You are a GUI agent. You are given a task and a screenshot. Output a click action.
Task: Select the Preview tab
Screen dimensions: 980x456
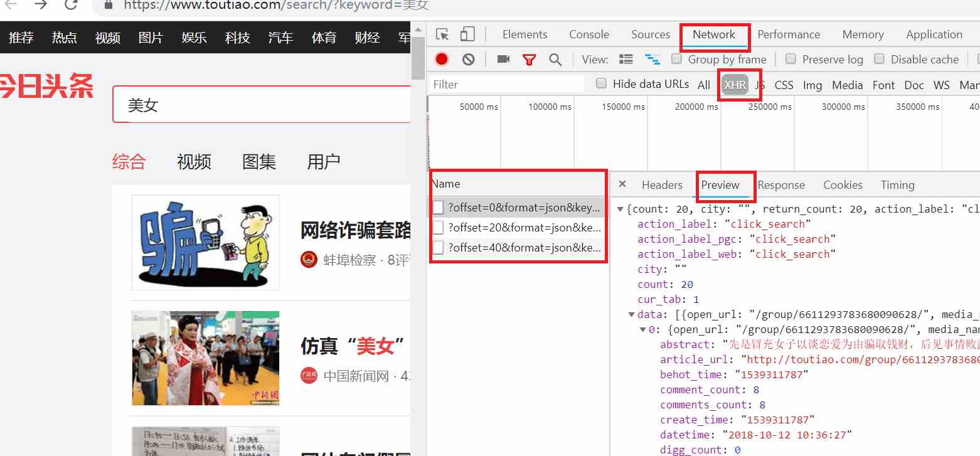click(x=720, y=185)
